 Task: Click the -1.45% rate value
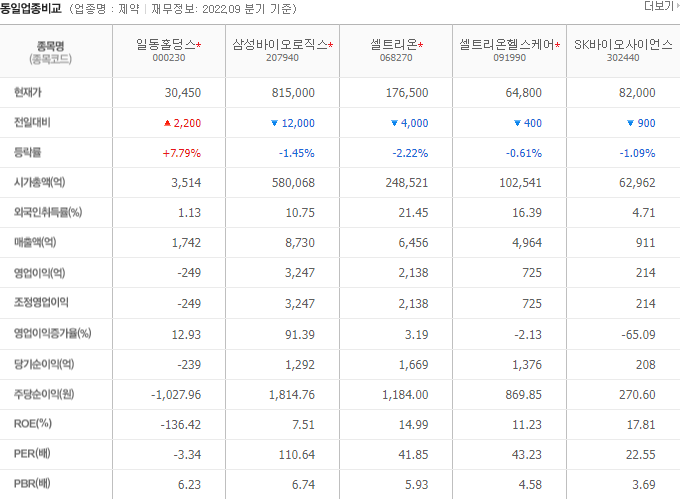coord(297,153)
